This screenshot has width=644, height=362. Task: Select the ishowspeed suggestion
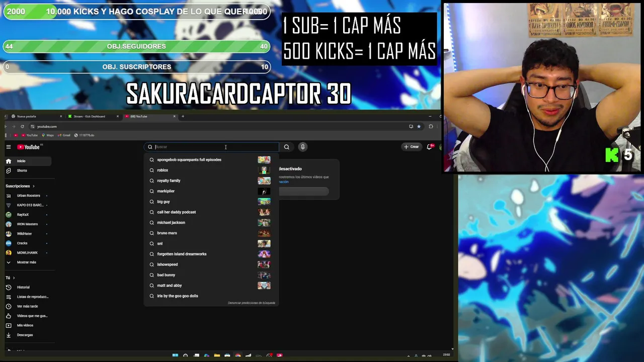[x=211, y=264]
